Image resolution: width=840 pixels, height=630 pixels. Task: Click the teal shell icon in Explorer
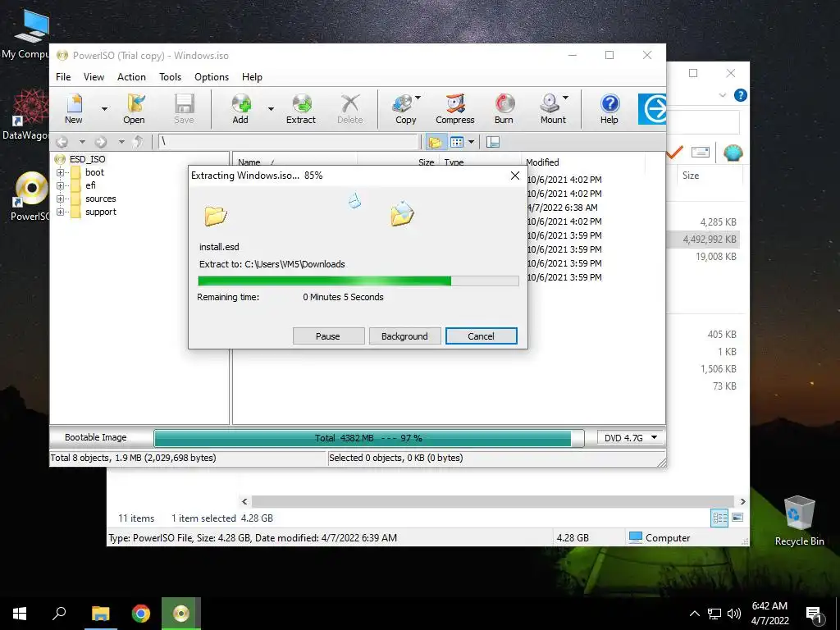pyautogui.click(x=733, y=153)
